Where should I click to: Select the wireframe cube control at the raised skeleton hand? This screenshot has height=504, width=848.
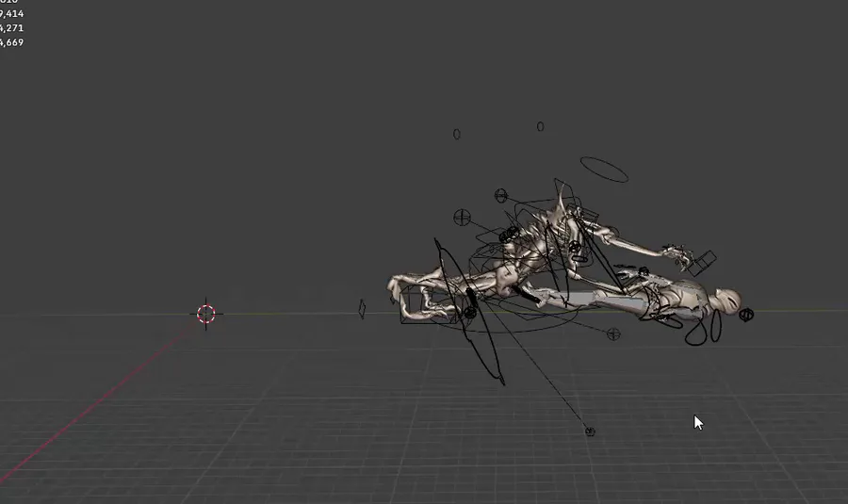703,263
